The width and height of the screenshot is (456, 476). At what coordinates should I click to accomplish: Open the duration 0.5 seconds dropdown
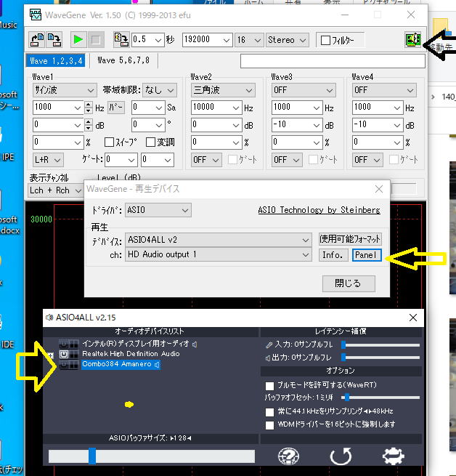[158, 40]
